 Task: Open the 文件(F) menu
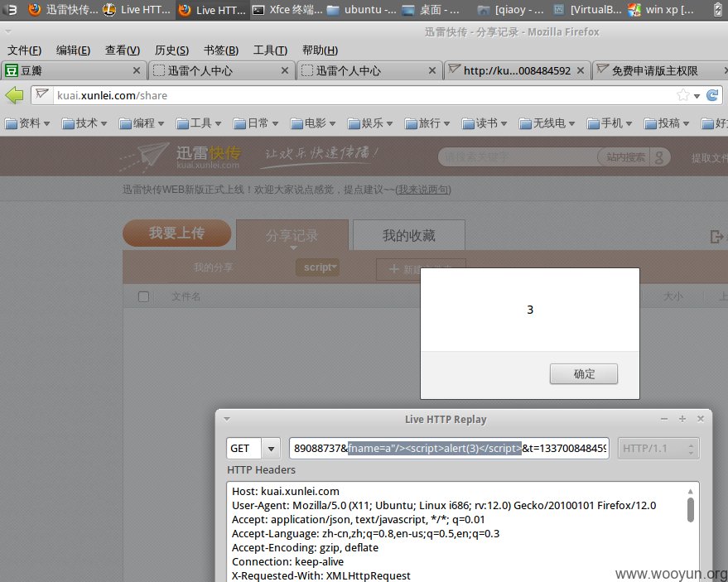pos(24,51)
